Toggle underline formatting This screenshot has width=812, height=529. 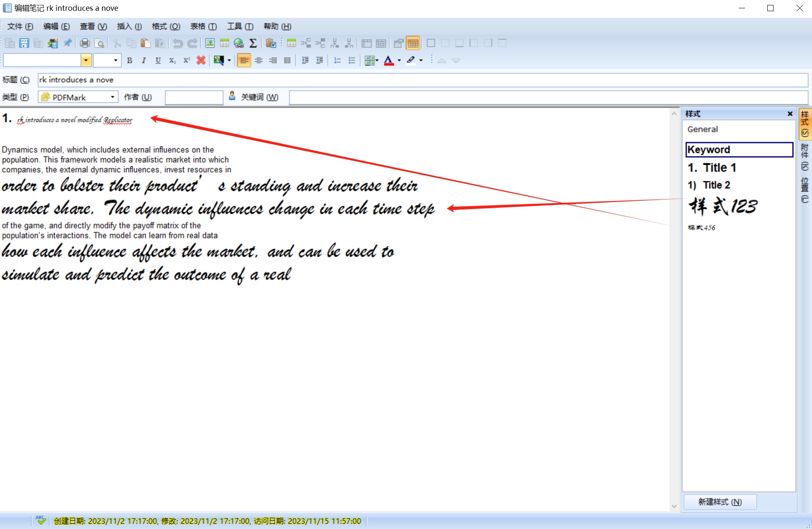click(158, 60)
